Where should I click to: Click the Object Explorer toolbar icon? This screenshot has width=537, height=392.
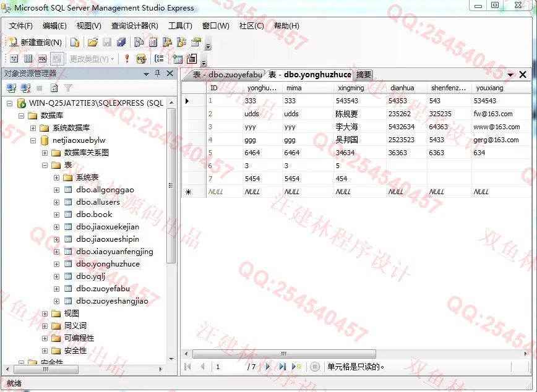(167, 42)
